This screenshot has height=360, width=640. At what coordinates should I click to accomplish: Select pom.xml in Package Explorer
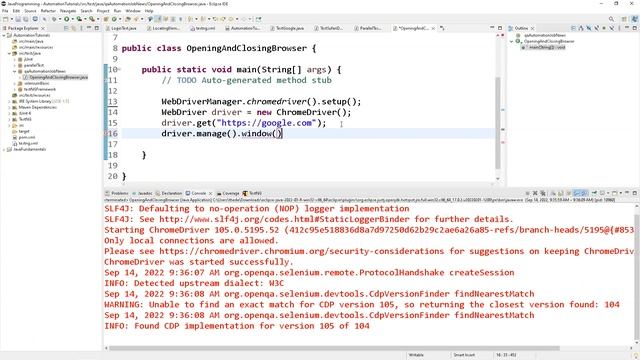point(27,138)
